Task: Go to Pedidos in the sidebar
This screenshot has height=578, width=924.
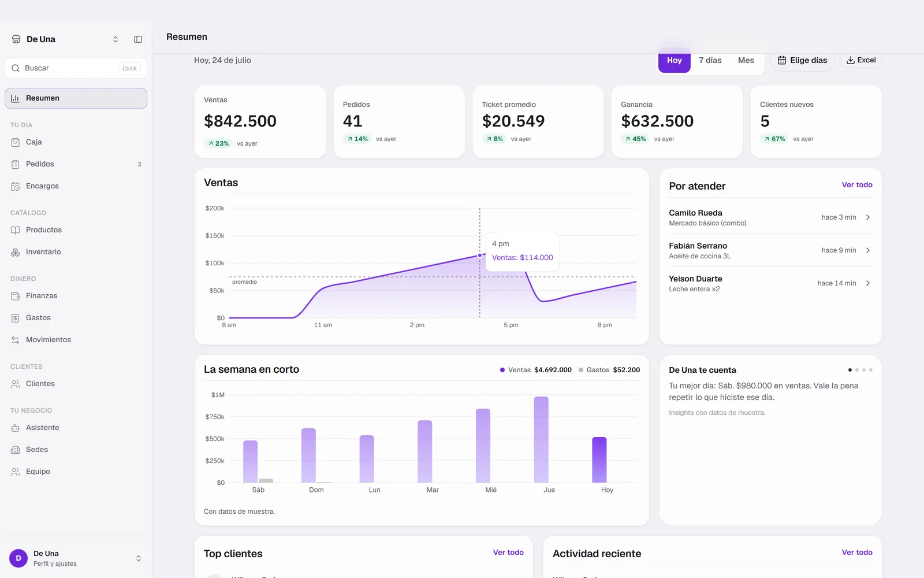Action: click(x=76, y=164)
